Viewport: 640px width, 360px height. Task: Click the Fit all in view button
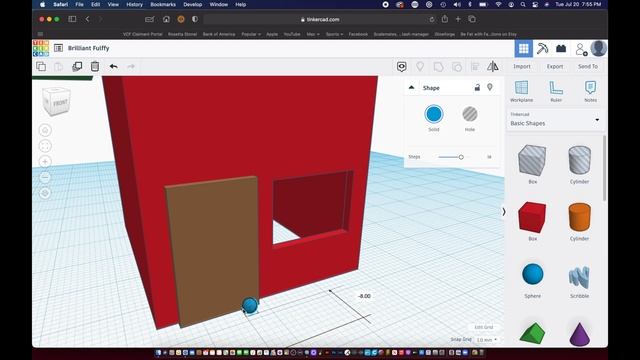(x=45, y=146)
